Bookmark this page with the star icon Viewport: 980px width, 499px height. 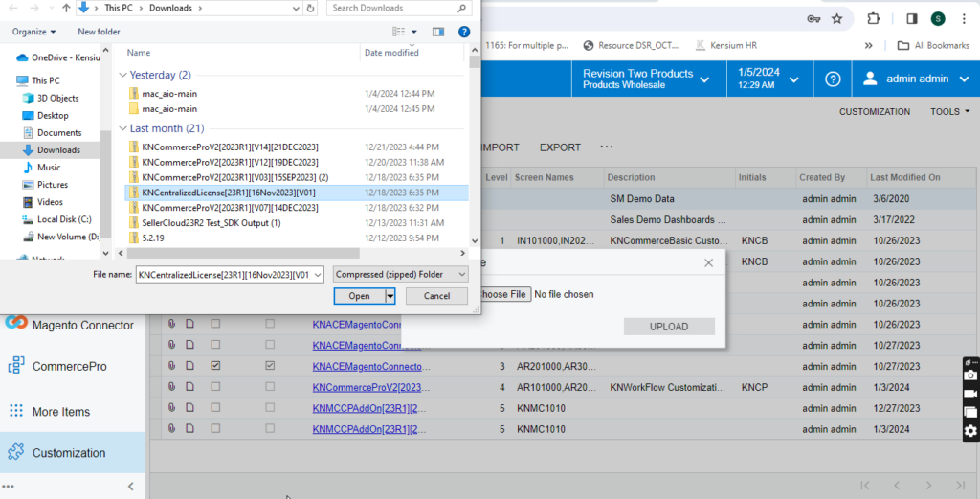pyautogui.click(x=836, y=19)
